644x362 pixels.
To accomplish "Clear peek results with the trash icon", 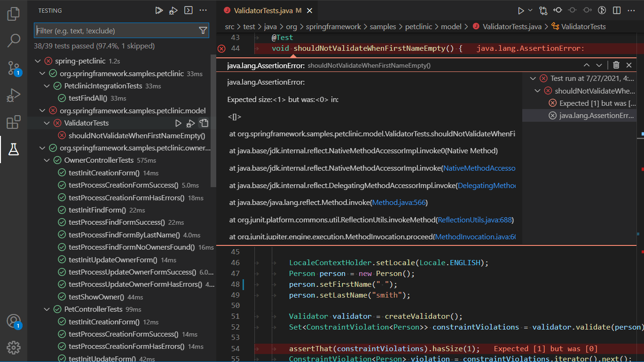I will [x=615, y=65].
